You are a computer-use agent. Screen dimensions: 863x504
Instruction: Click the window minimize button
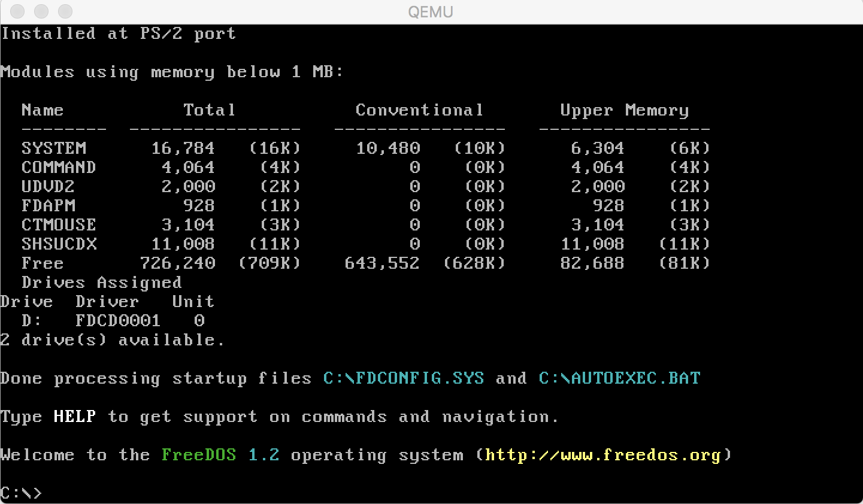tap(41, 11)
